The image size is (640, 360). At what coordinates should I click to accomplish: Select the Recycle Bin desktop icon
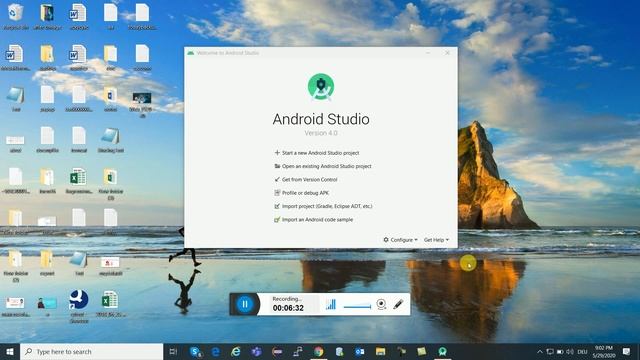coord(16,17)
